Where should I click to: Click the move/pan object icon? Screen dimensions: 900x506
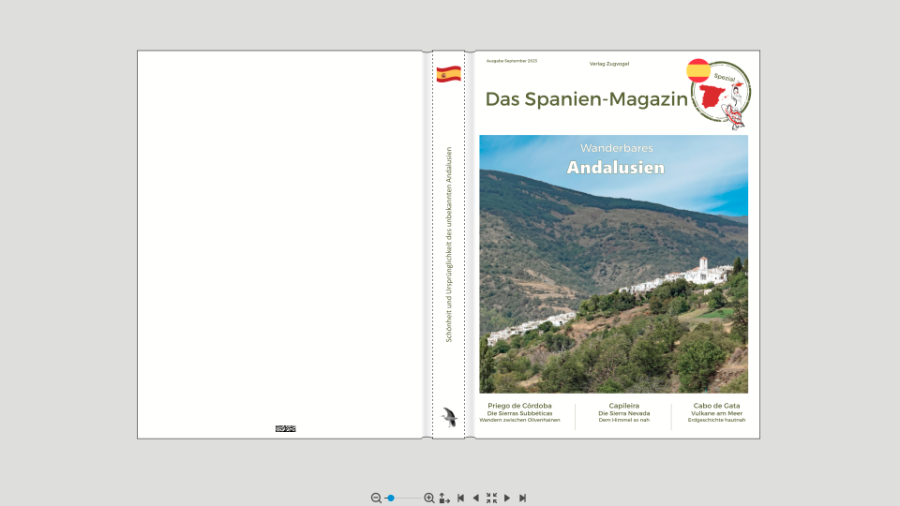[x=444, y=498]
